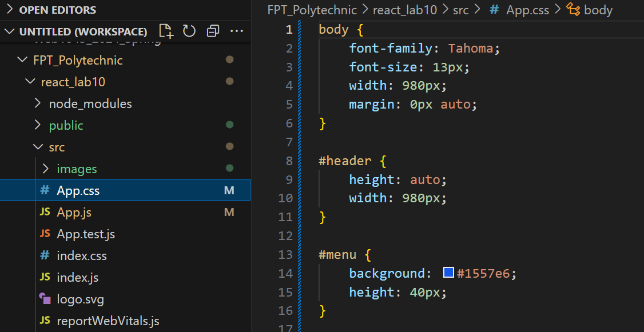Collapse all folders using the collapse icon

pyautogui.click(x=213, y=31)
